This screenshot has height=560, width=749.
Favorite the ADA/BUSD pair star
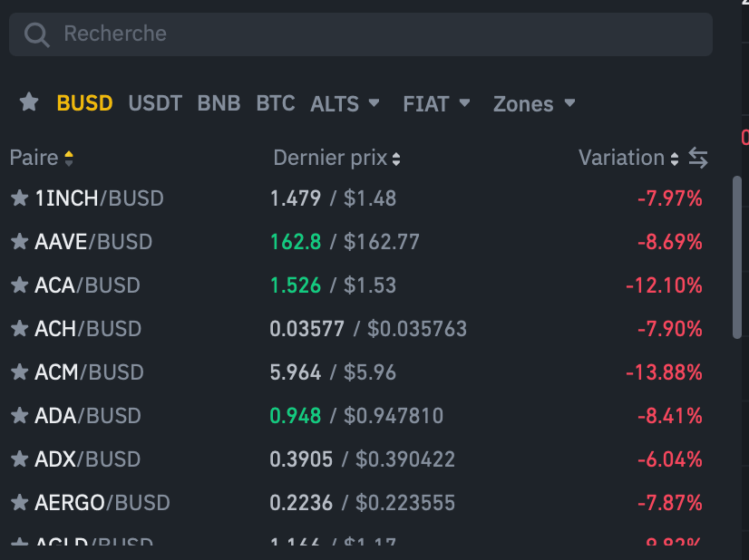point(17,416)
